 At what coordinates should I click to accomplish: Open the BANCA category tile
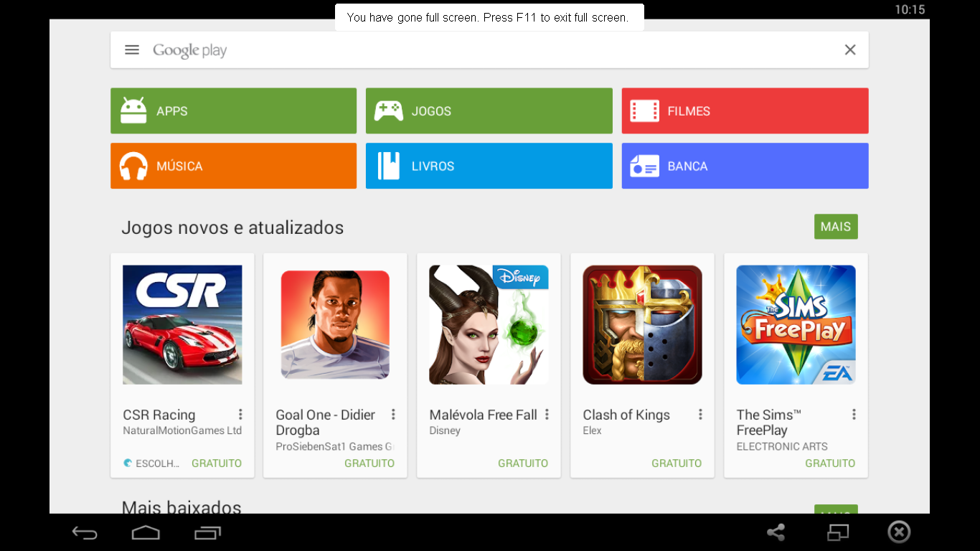pyautogui.click(x=745, y=166)
